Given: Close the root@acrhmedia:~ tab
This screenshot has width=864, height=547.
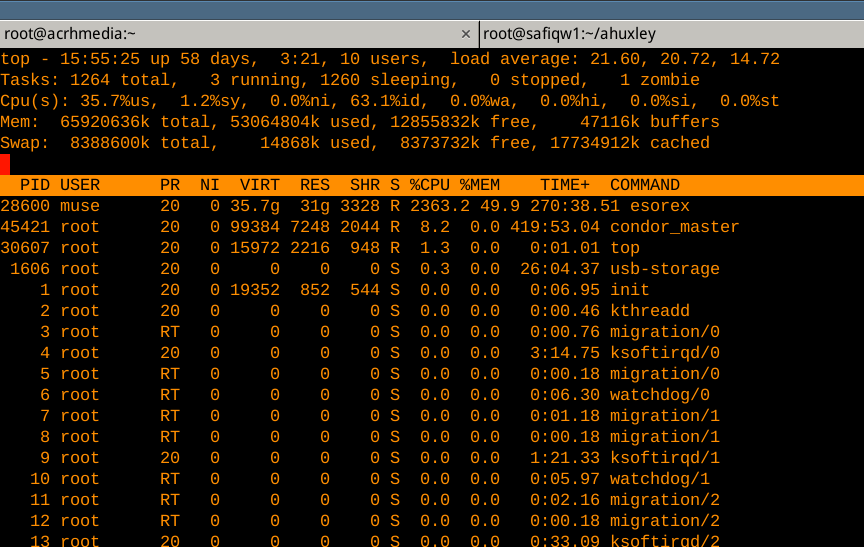Looking at the screenshot, I should pos(466,34).
